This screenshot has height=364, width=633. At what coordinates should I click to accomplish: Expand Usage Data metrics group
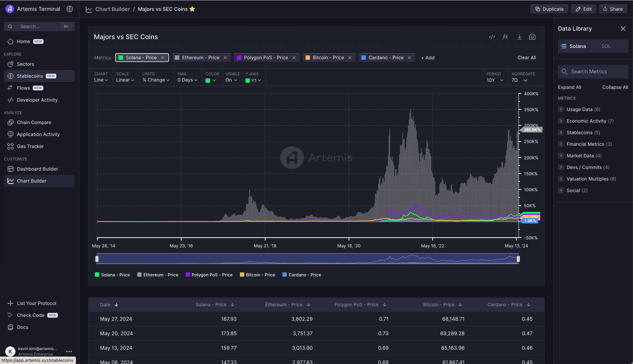point(561,109)
